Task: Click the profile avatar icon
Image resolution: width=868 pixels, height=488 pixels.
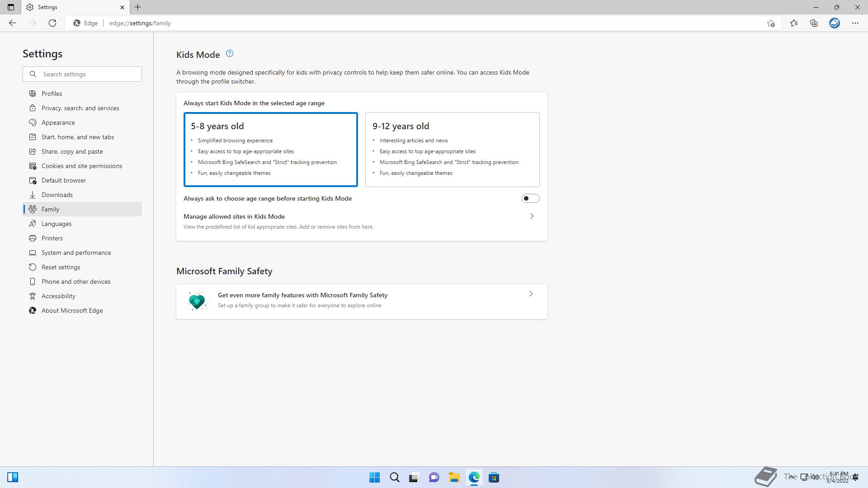Action: pyautogui.click(x=835, y=23)
